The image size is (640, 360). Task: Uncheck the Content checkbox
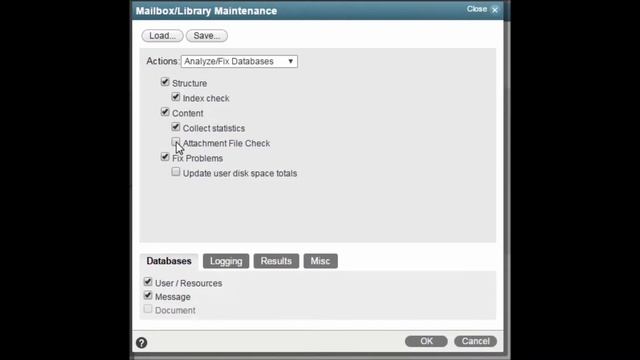165,112
